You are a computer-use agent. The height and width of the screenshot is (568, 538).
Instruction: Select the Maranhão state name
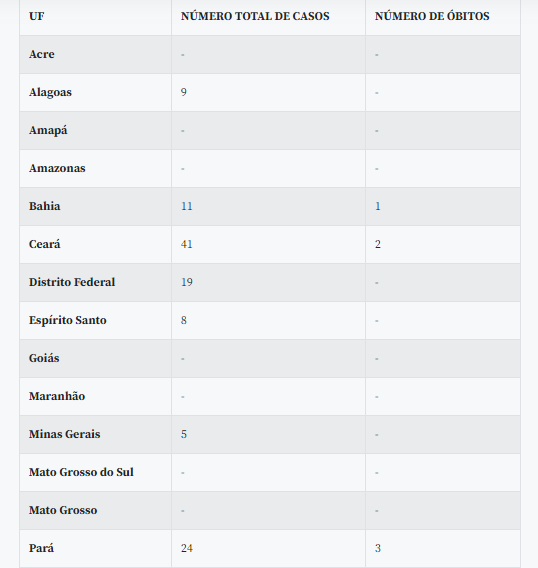(x=57, y=396)
